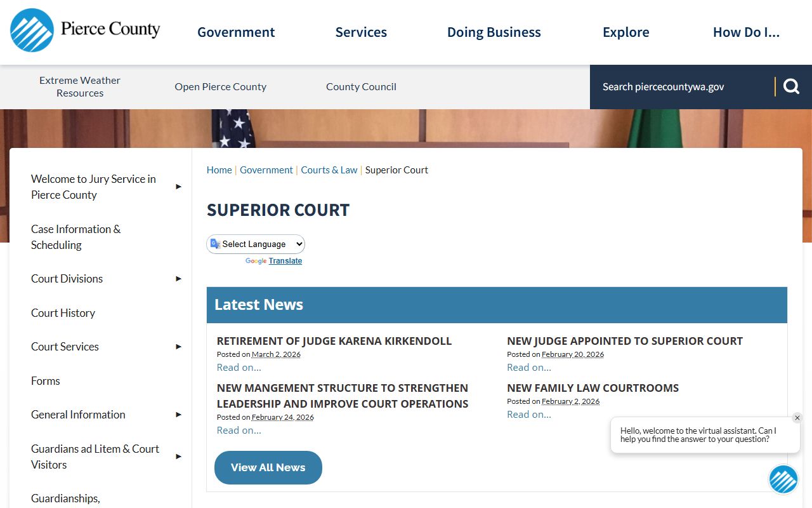The height and width of the screenshot is (508, 812).
Task: Open the General Information page
Action: tap(78, 415)
